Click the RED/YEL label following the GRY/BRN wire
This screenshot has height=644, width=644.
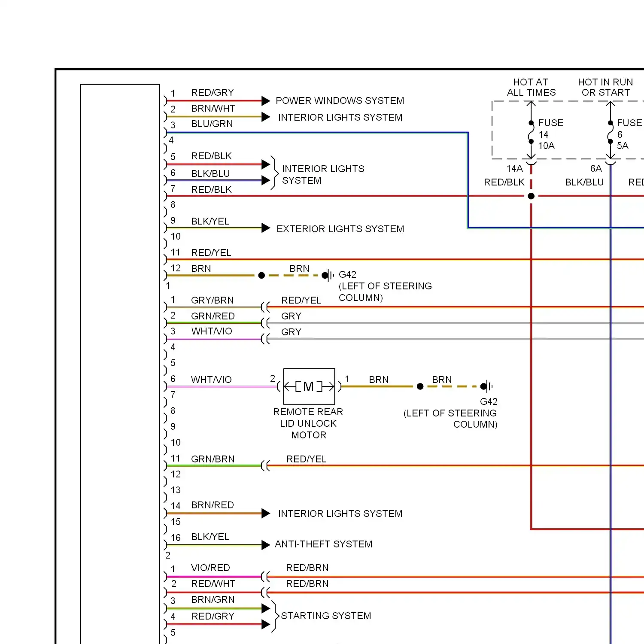[x=301, y=300]
